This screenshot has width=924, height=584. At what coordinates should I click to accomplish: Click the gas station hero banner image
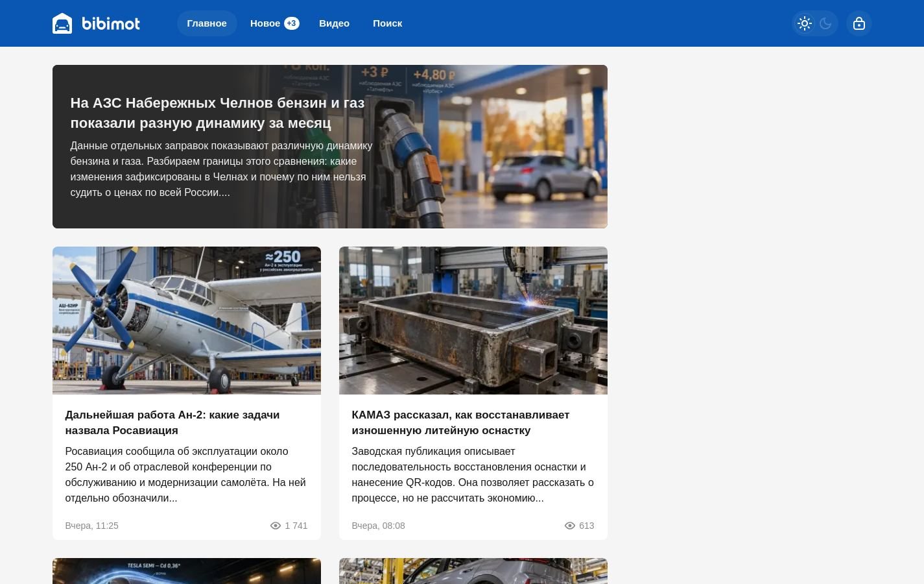(330, 147)
